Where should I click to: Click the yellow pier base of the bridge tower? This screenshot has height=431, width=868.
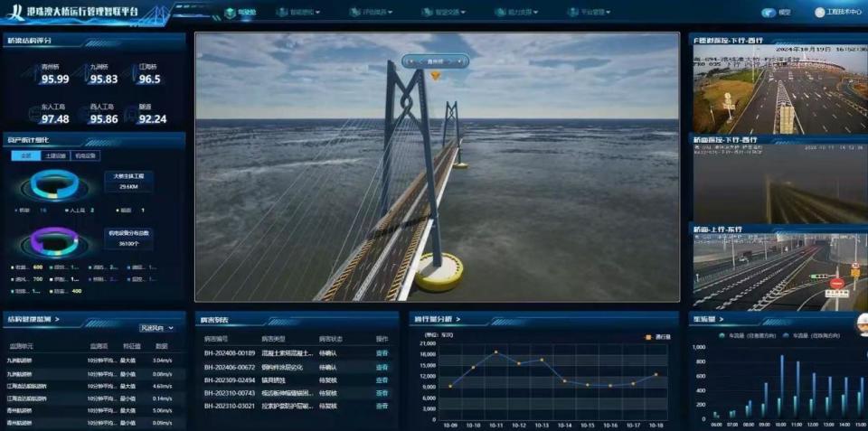(439, 272)
